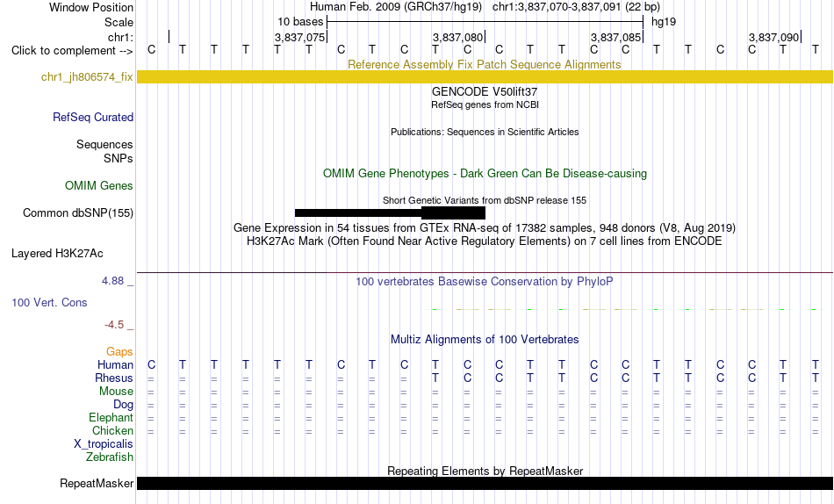Click position marker 3,837,080
The height and width of the screenshot is (504, 834).
point(457,37)
